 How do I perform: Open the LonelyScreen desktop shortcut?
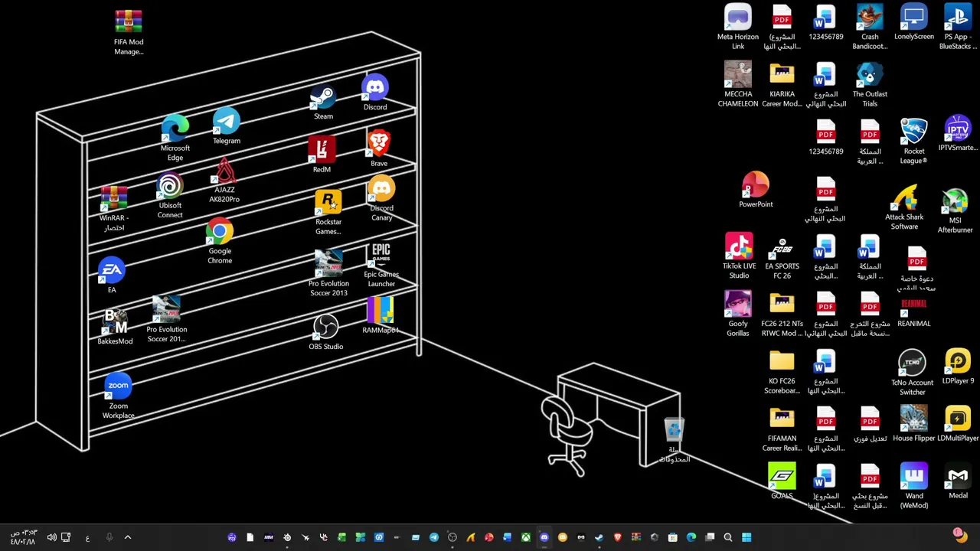[x=914, y=23]
